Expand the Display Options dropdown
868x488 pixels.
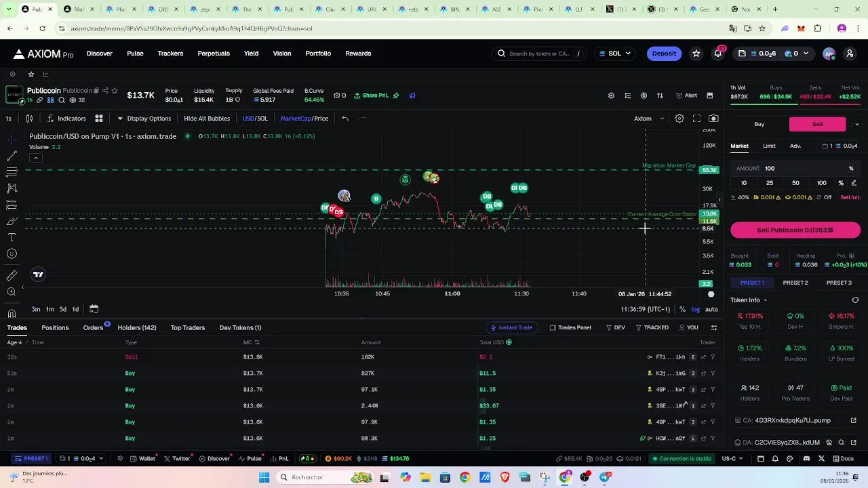point(144,119)
